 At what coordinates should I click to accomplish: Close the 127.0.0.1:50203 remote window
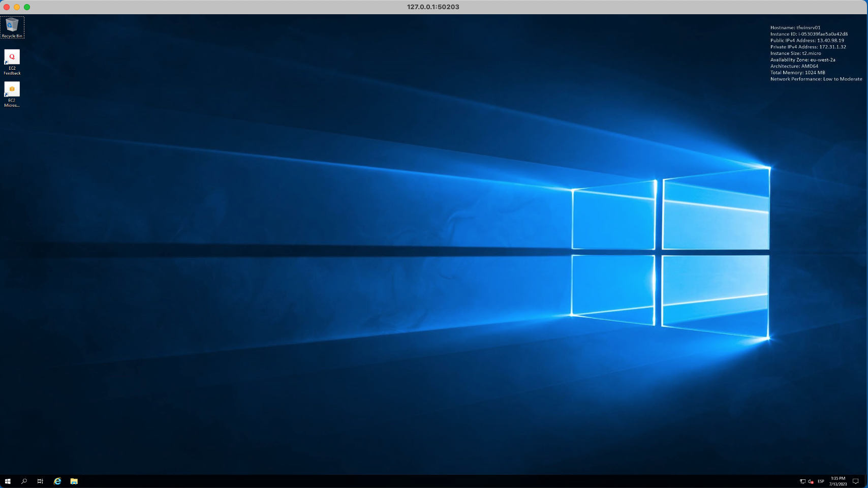[x=7, y=7]
